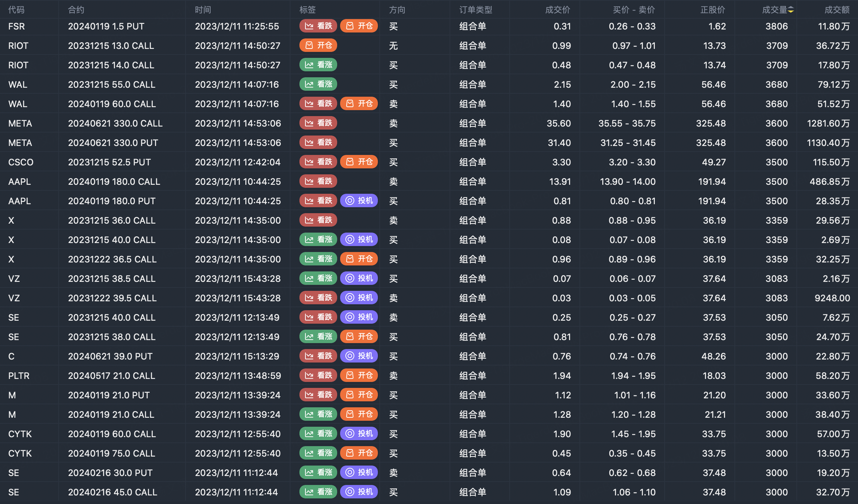Screen dimensions: 858x504
Task: Click 看跌 tag icon on FSR row
Action: tap(309, 26)
